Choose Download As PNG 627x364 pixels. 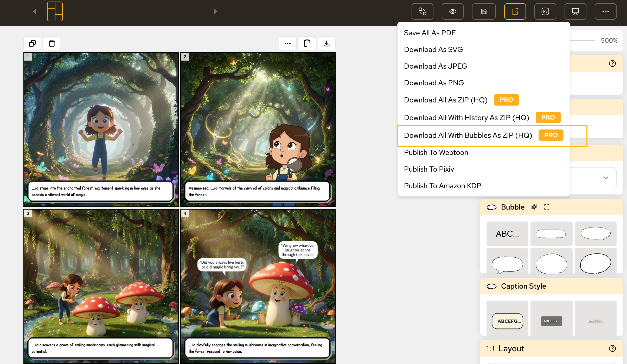(x=434, y=83)
